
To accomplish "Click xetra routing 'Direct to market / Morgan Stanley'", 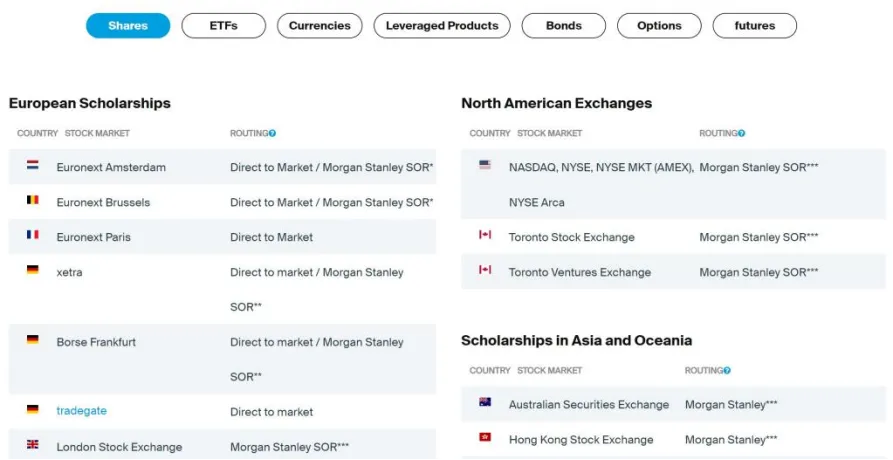I will (317, 272).
